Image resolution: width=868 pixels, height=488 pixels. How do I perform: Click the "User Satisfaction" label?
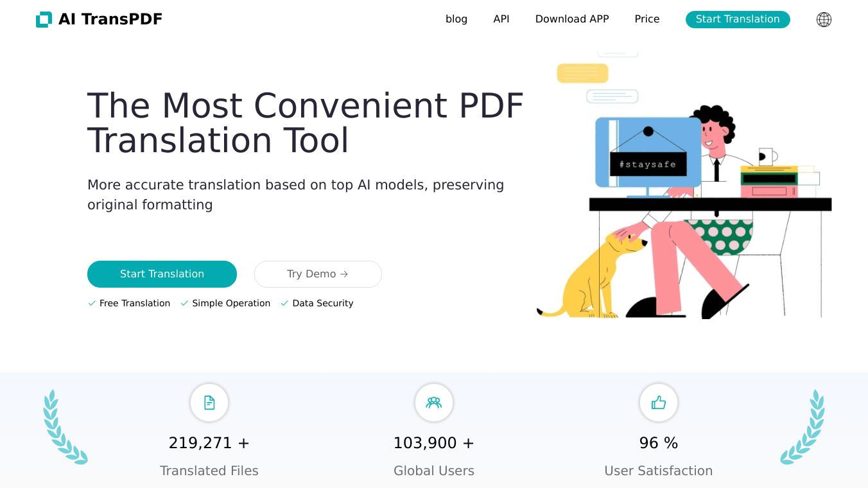tap(659, 471)
